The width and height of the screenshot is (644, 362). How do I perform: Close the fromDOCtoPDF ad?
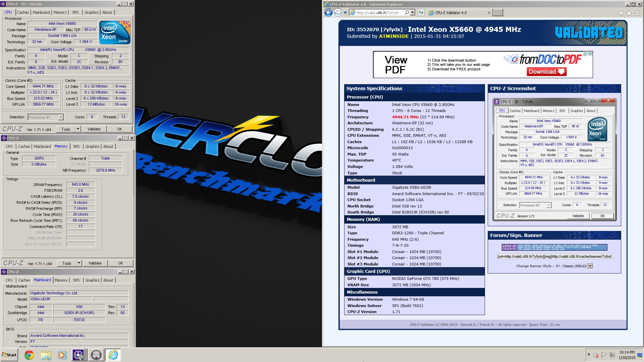(590, 54)
